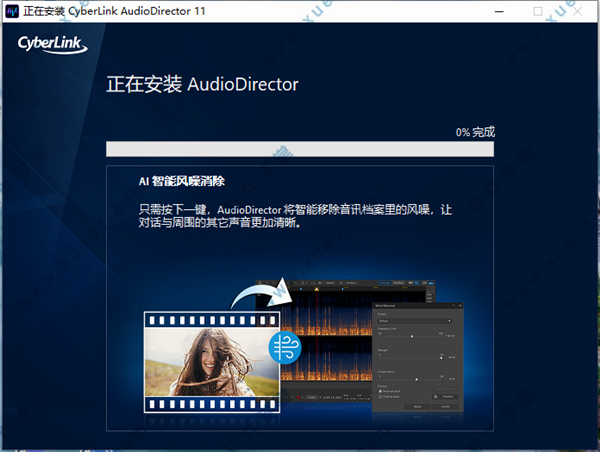Click the installation progress bar
This screenshot has height=452, width=600.
click(300, 149)
